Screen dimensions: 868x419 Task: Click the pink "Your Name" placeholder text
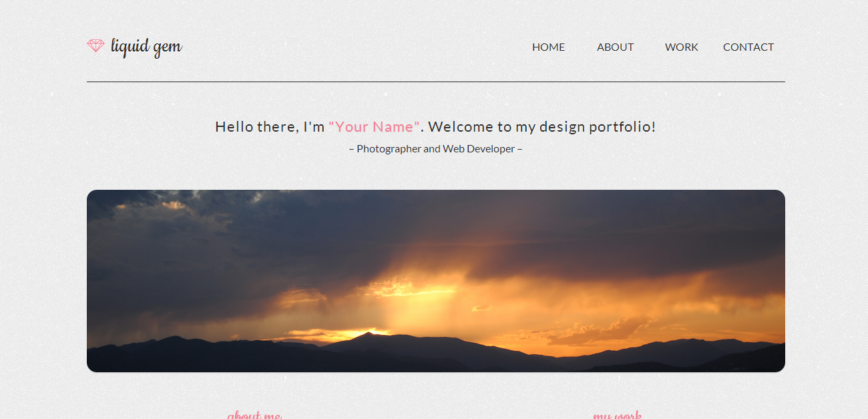coord(375,126)
